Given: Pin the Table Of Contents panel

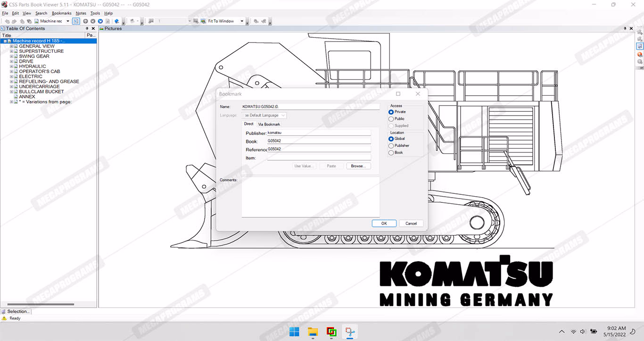Looking at the screenshot, I should [x=87, y=29].
